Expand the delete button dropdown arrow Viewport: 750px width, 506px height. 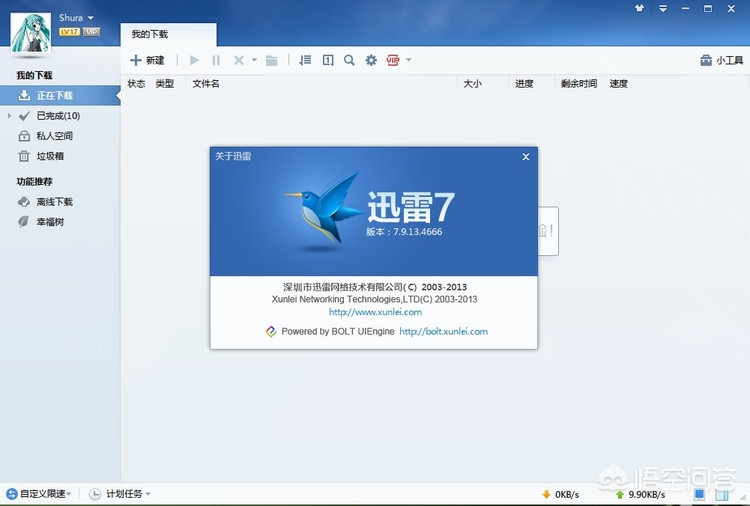[254, 61]
